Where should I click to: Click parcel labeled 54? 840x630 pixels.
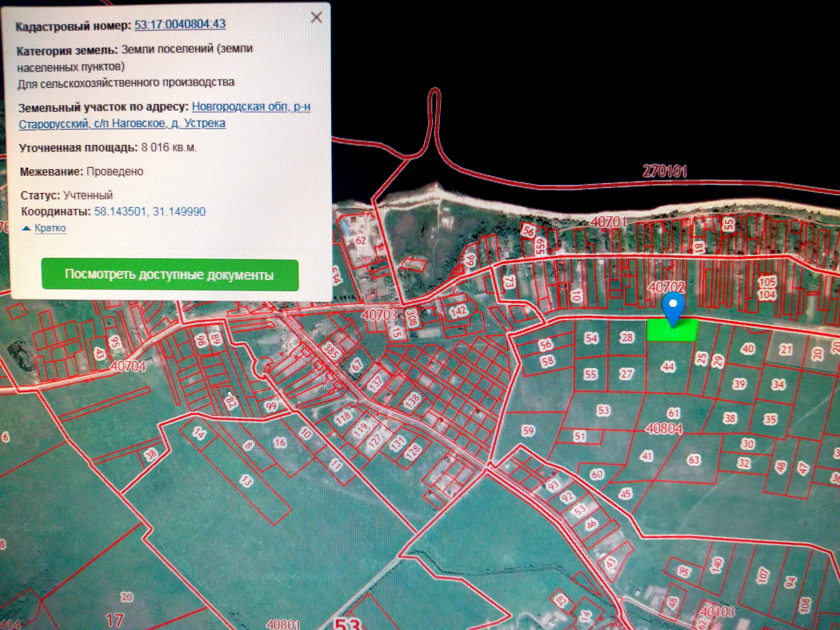click(x=591, y=338)
